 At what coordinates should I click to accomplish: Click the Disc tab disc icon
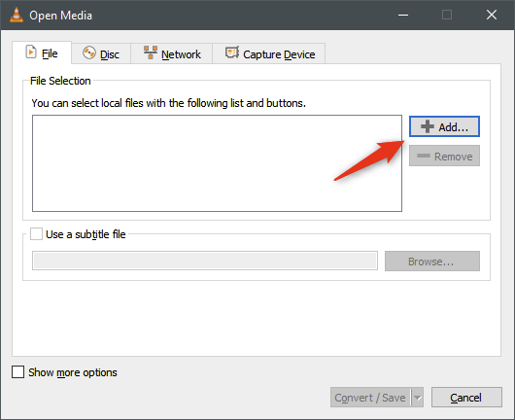(89, 52)
